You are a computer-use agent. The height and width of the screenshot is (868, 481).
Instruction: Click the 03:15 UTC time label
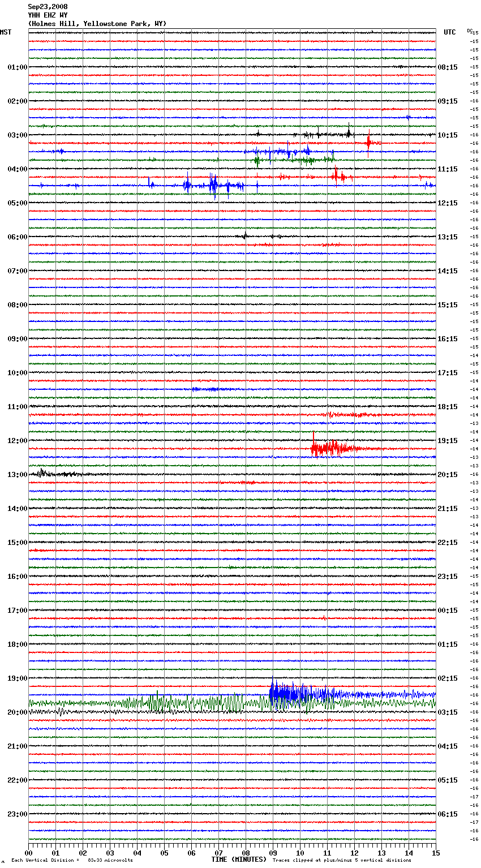click(x=448, y=712)
